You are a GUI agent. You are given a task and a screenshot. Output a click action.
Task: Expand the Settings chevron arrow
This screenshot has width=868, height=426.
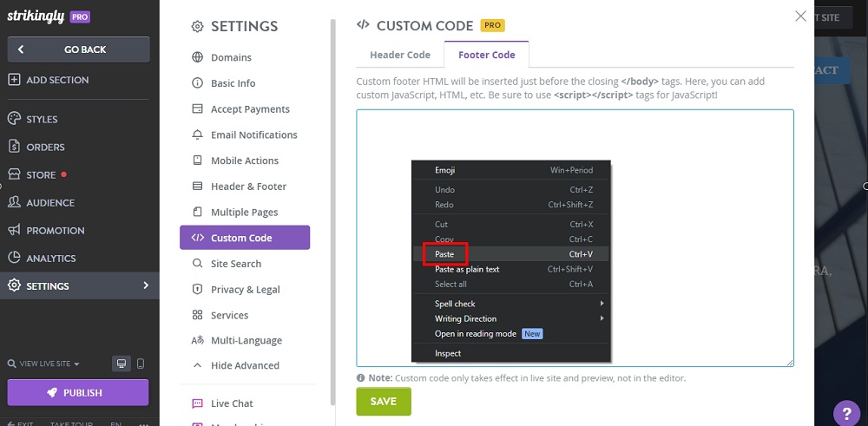point(146,285)
